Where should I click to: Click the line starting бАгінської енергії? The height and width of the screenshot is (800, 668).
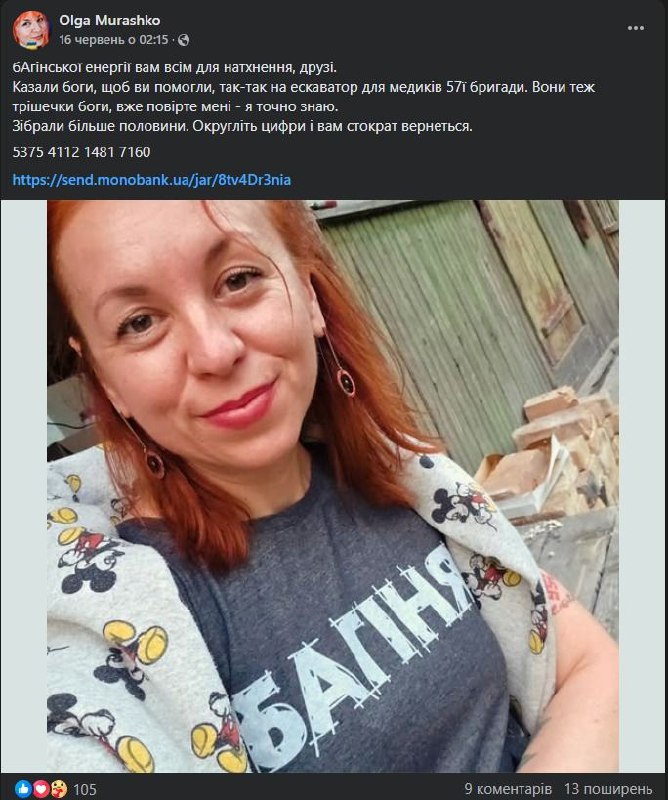point(175,67)
